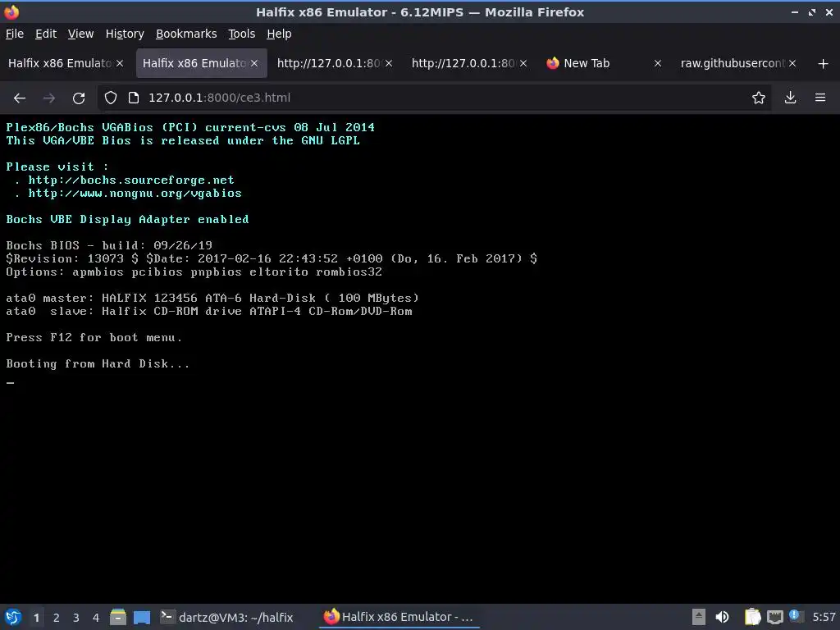
Task: Close the raw.githubusercontent tab
Action: pos(792,63)
